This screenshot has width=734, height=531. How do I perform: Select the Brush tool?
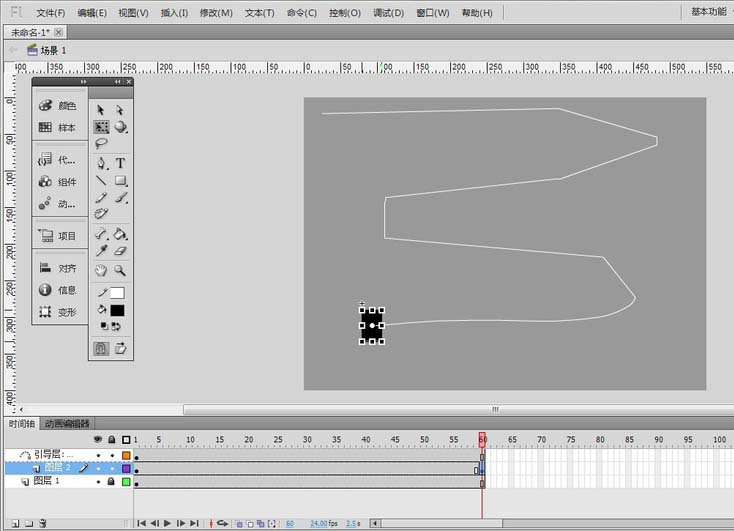point(121,198)
